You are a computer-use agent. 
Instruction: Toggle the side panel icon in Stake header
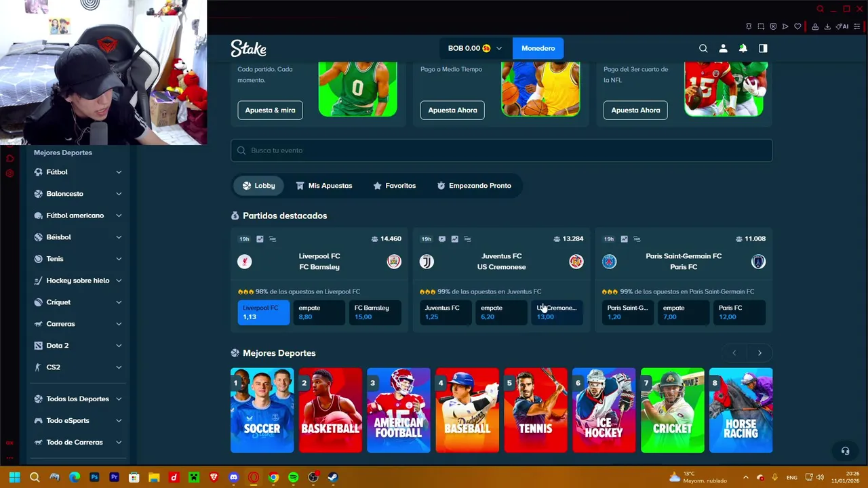[x=763, y=48]
